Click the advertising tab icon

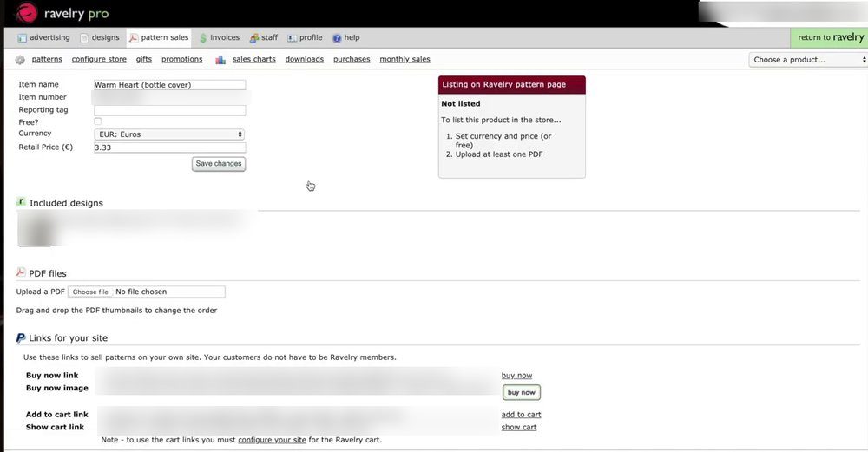pos(23,38)
